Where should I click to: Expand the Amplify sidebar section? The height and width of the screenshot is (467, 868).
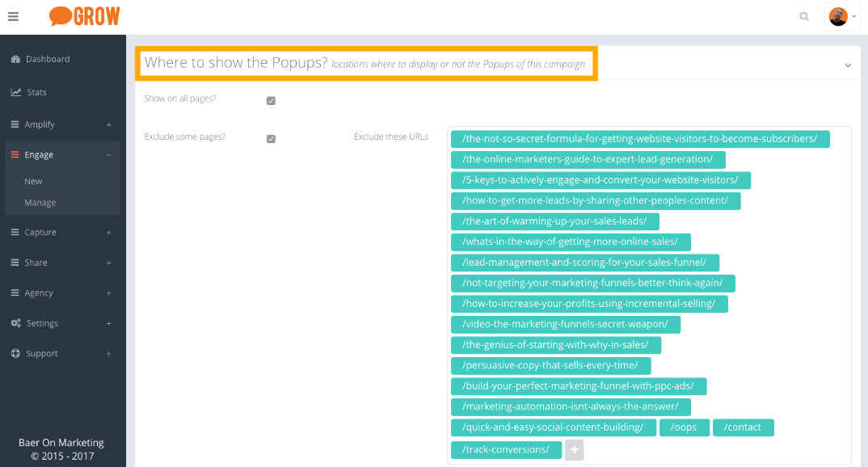[x=108, y=124]
